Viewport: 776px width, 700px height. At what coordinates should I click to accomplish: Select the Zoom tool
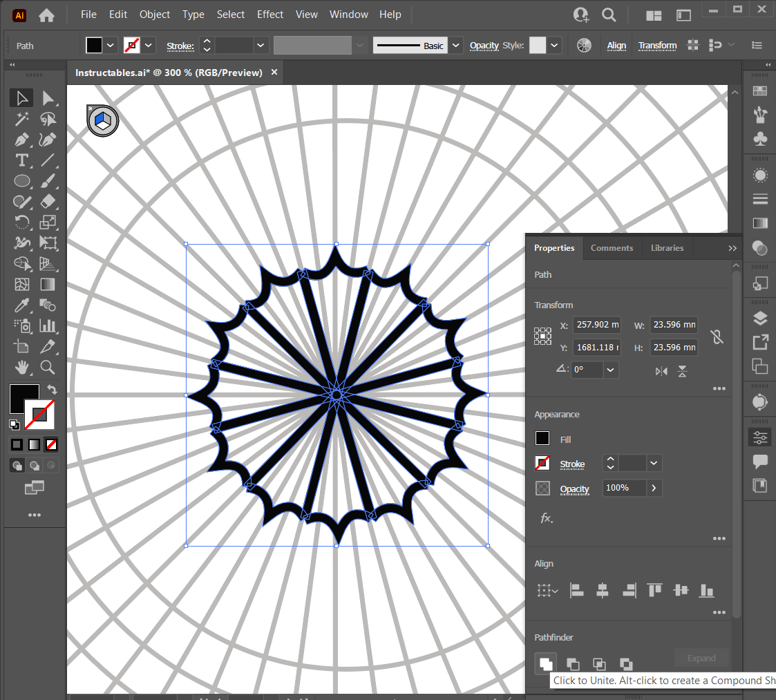(x=48, y=368)
